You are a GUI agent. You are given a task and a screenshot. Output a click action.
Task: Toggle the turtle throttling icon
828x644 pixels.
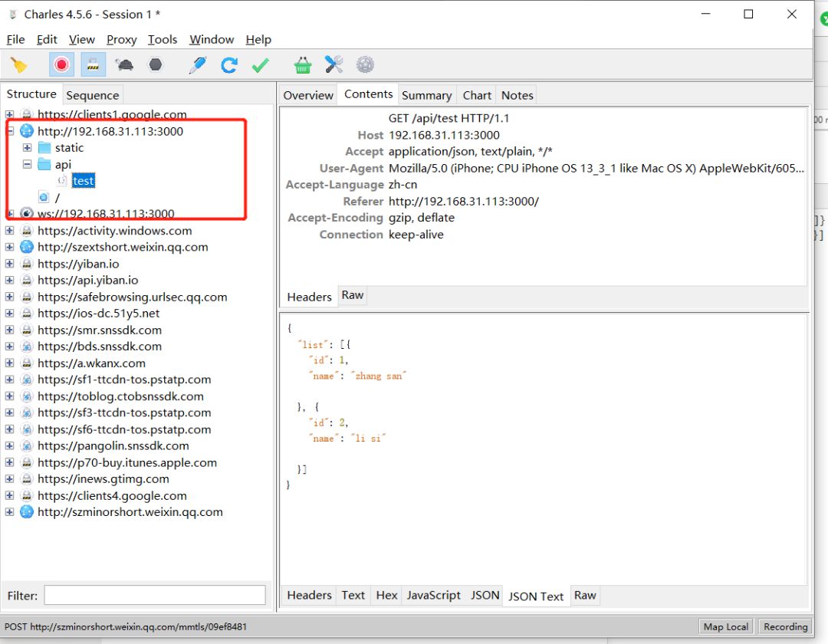pyautogui.click(x=125, y=65)
